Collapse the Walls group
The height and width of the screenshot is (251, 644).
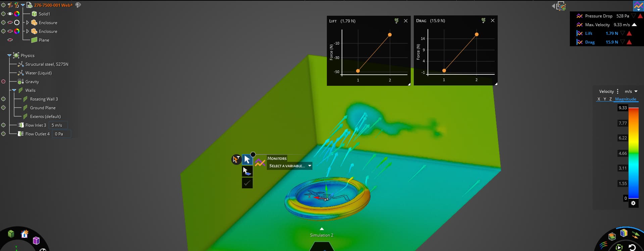point(14,90)
